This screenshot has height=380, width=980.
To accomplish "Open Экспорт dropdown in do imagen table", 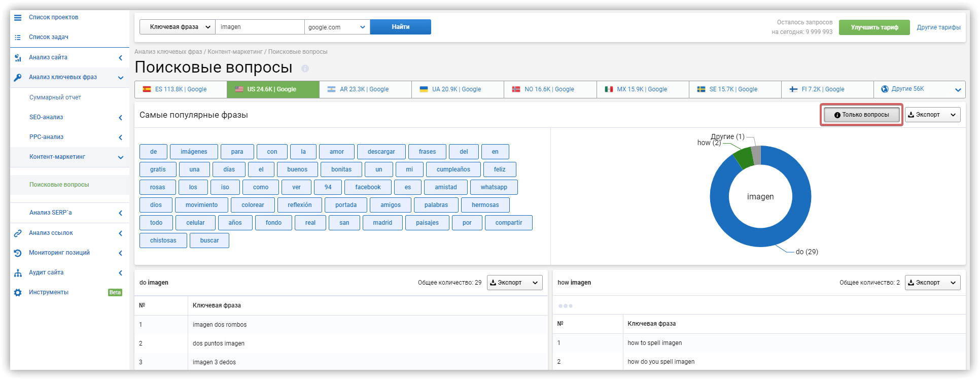I will coord(514,283).
